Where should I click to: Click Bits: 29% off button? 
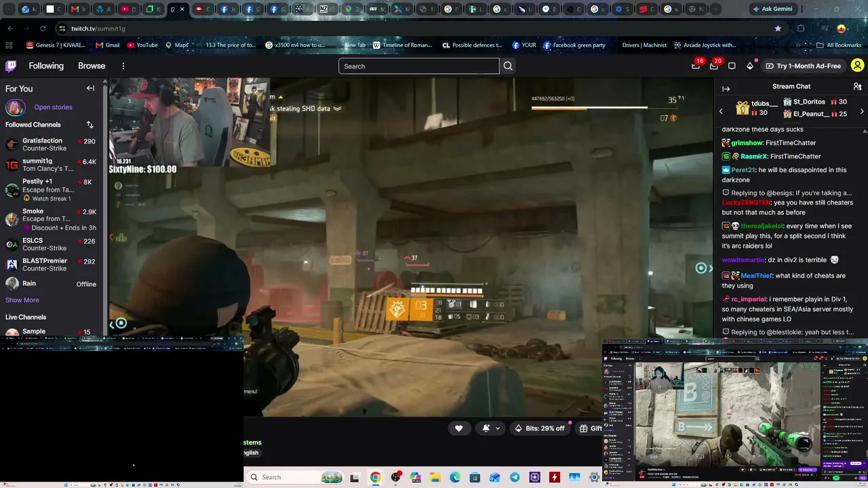[x=539, y=428]
